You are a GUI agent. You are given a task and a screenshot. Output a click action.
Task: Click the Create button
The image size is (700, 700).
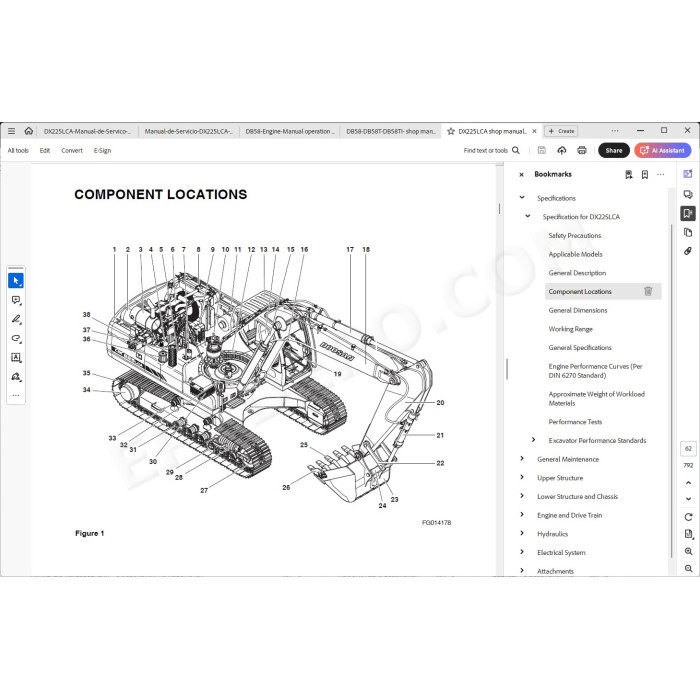point(562,131)
